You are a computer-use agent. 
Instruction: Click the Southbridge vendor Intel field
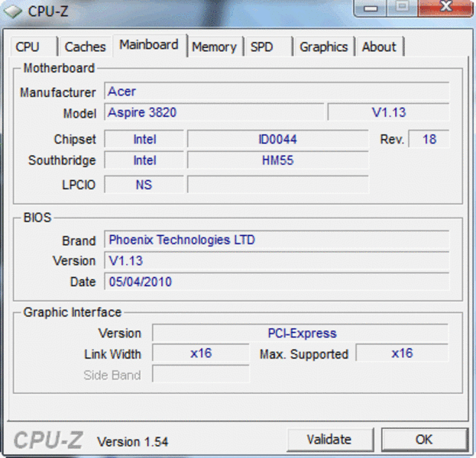144,160
